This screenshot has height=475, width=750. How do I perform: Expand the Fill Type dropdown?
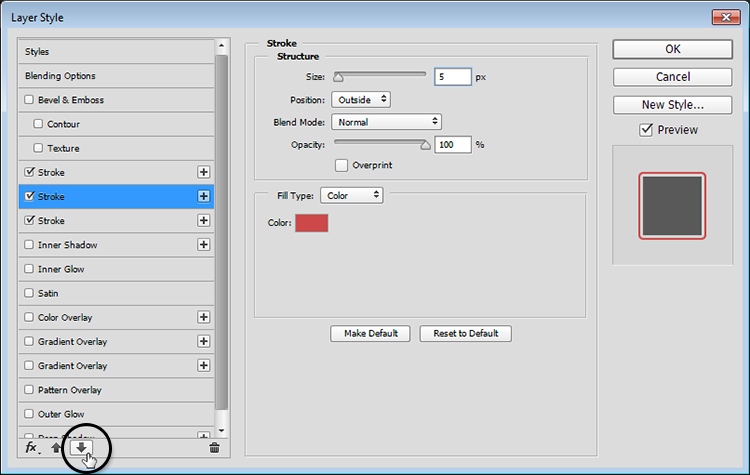[351, 196]
